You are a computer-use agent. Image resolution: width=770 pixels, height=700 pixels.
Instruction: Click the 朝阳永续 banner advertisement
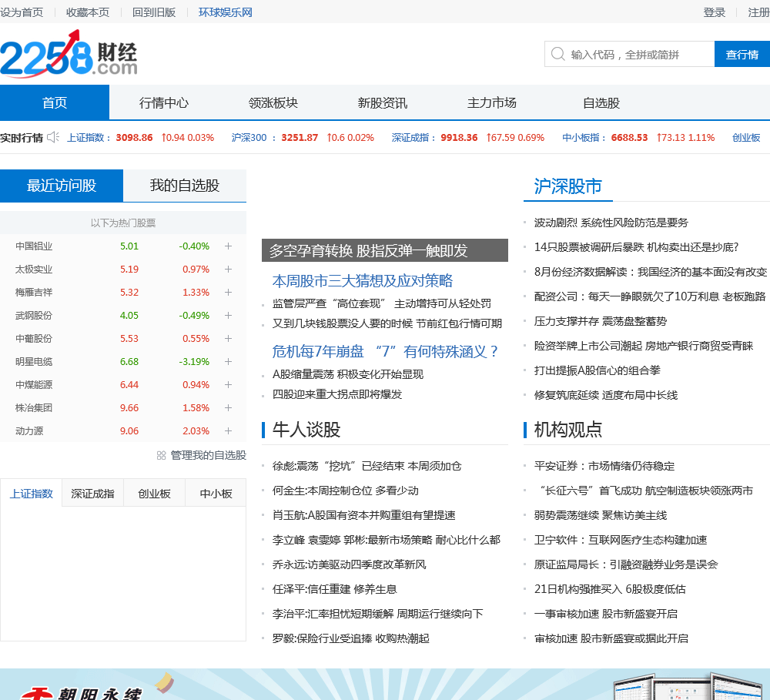385,685
